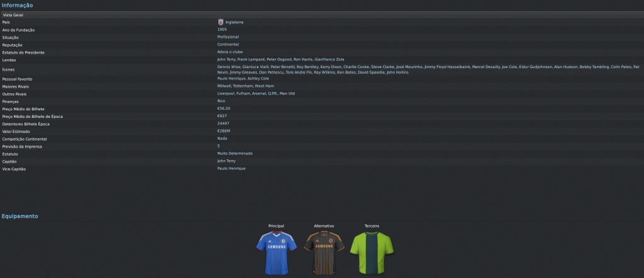
Task: Open Jimmy Floyd Hasselbaink's profile
Action: (447, 67)
